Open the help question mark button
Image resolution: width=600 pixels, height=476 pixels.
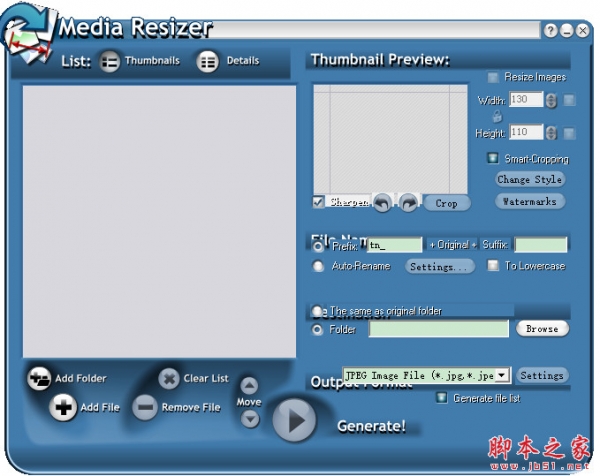click(551, 30)
